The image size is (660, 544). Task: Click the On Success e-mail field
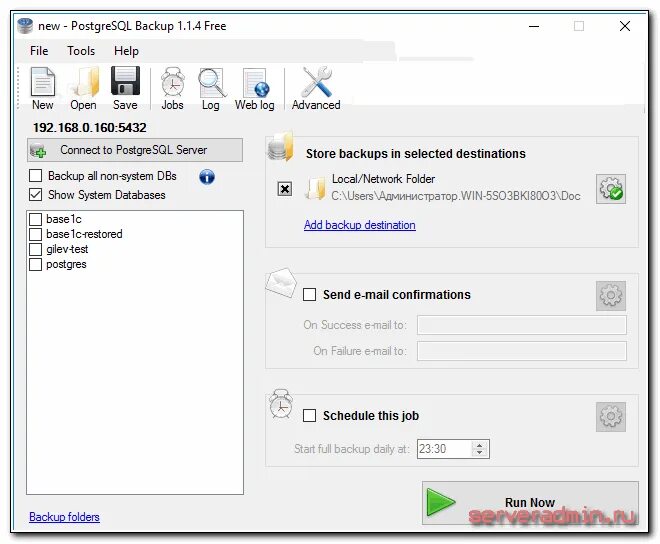coord(522,325)
